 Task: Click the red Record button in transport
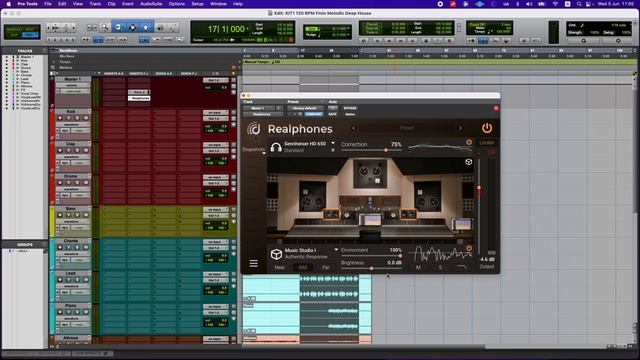click(x=449, y=41)
